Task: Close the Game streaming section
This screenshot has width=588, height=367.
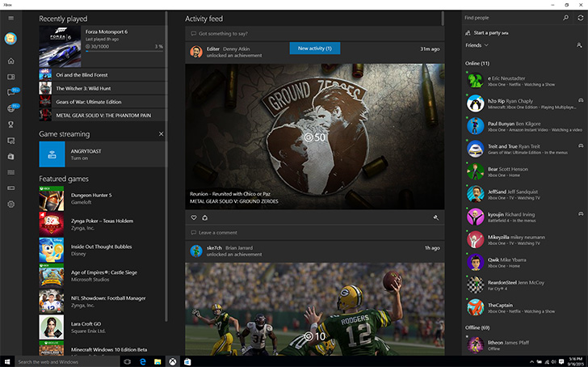Action: pos(161,133)
